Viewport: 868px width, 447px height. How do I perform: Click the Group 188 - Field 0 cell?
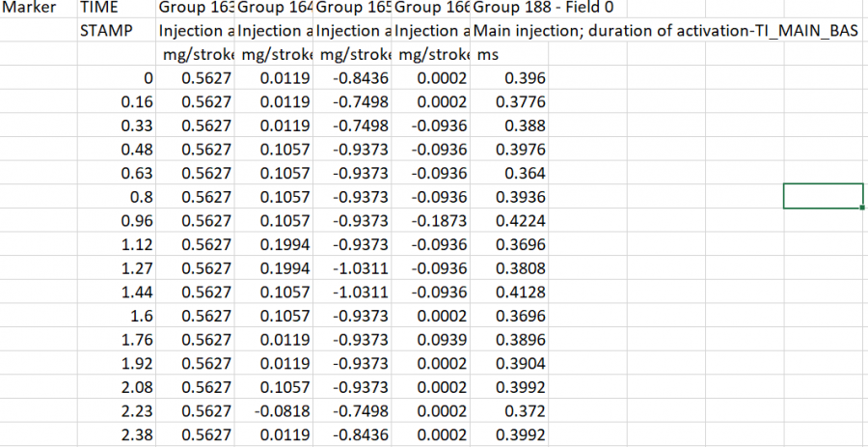(511, 9)
